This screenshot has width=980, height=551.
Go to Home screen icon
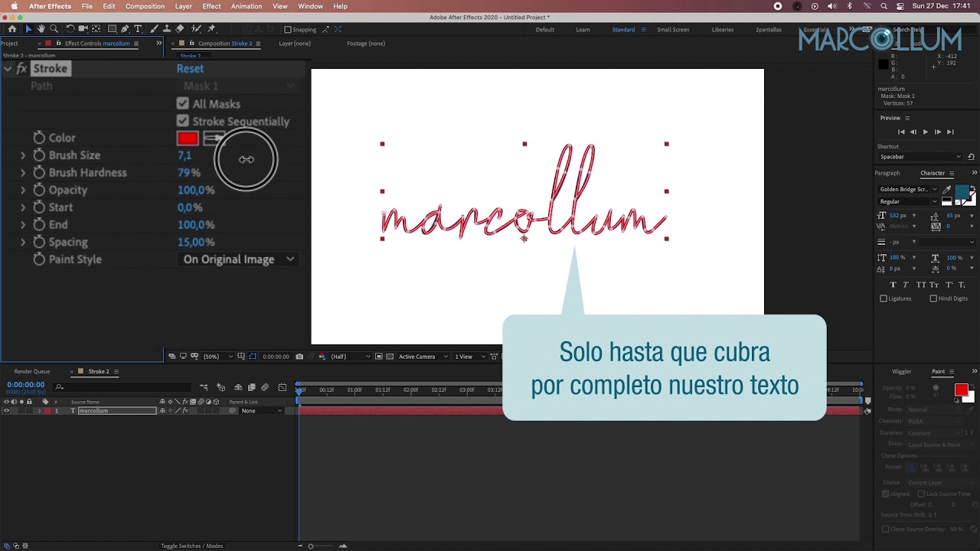[11, 29]
